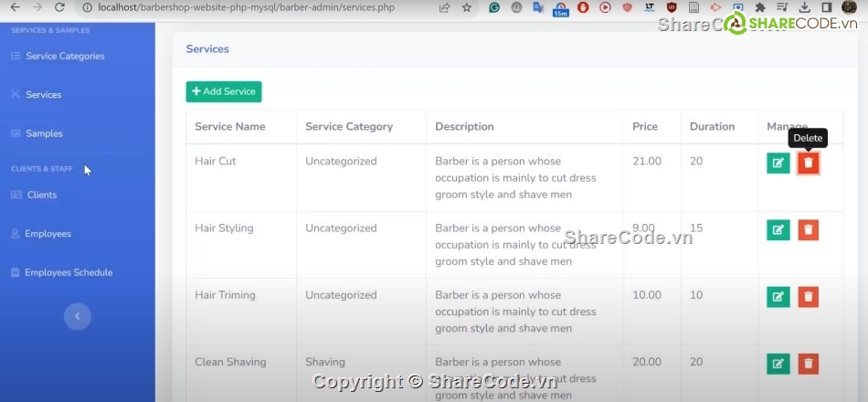
Task: Open the browser extensions puzzle icon
Action: click(760, 7)
